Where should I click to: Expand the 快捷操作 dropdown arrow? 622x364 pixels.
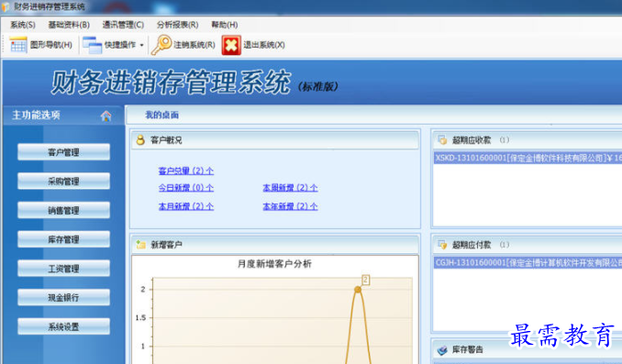(x=141, y=45)
